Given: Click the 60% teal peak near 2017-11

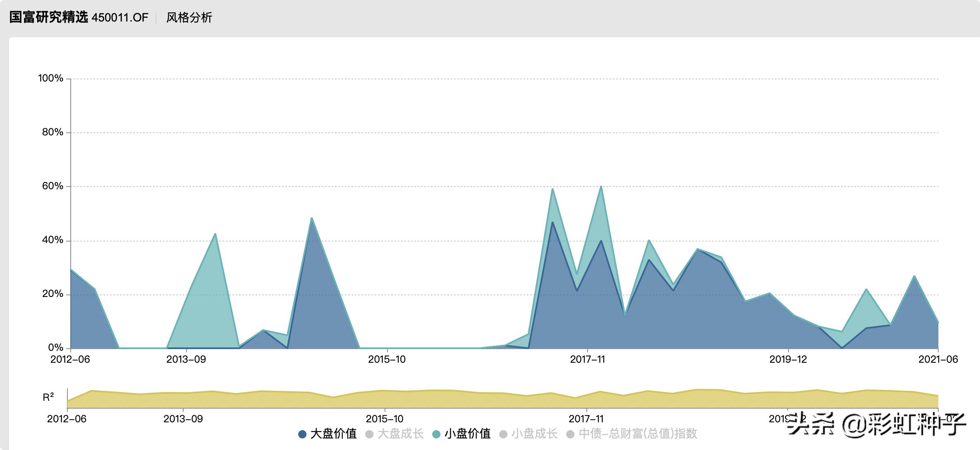Looking at the screenshot, I should point(600,187).
